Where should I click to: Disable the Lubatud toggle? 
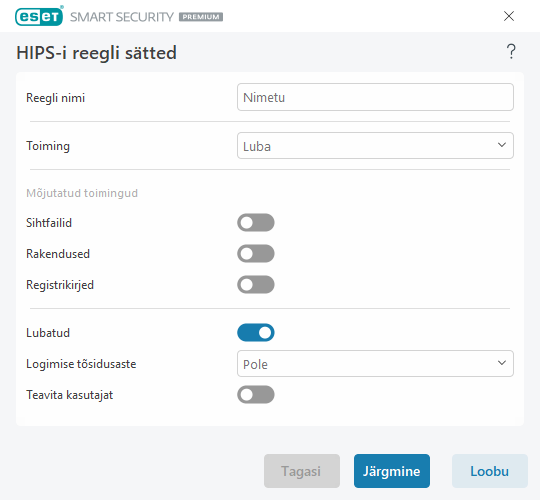[256, 333]
